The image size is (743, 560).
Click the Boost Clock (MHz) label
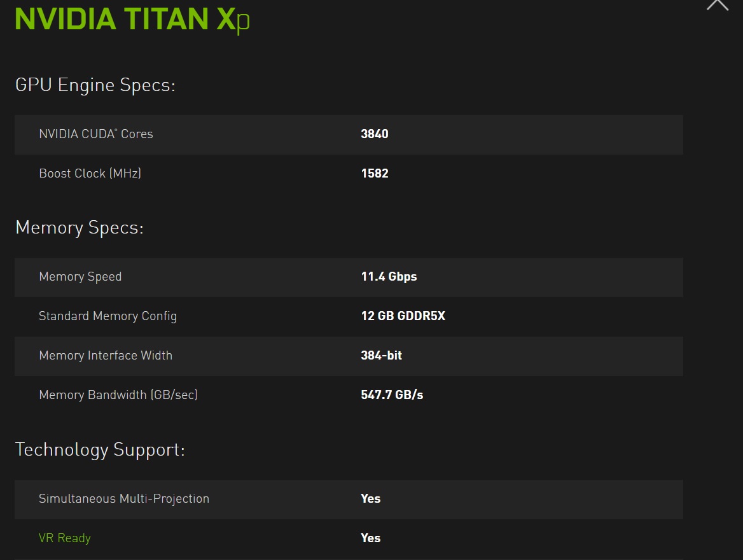[90, 173]
